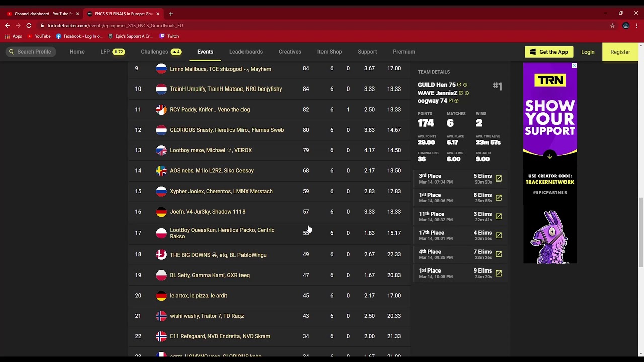This screenshot has width=644, height=362.
Task: Open TrainH Umplify, TrainH Matsoe team
Action: 226,89
